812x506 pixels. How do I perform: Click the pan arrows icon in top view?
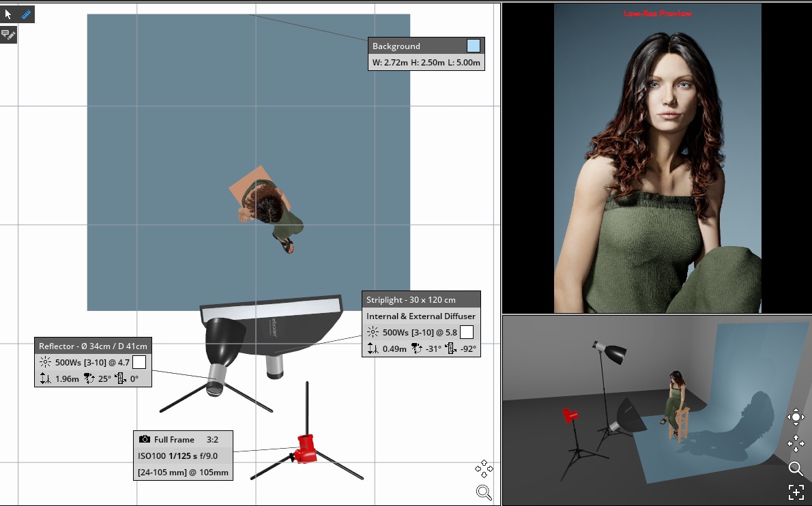(484, 468)
